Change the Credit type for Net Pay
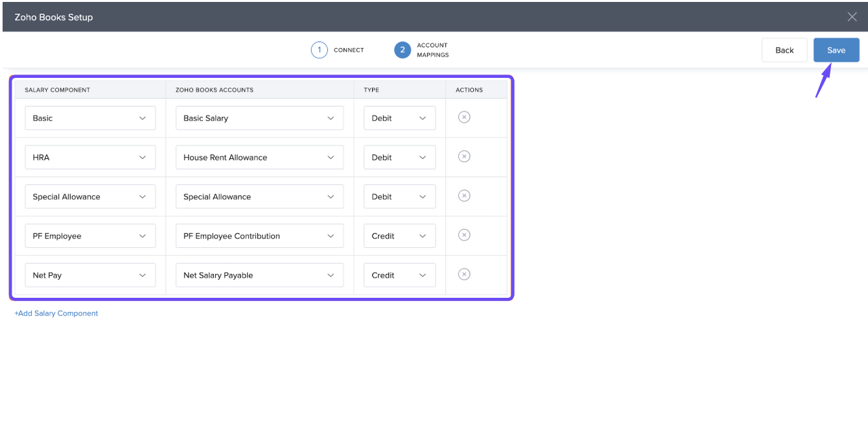868x427 pixels. click(x=399, y=275)
